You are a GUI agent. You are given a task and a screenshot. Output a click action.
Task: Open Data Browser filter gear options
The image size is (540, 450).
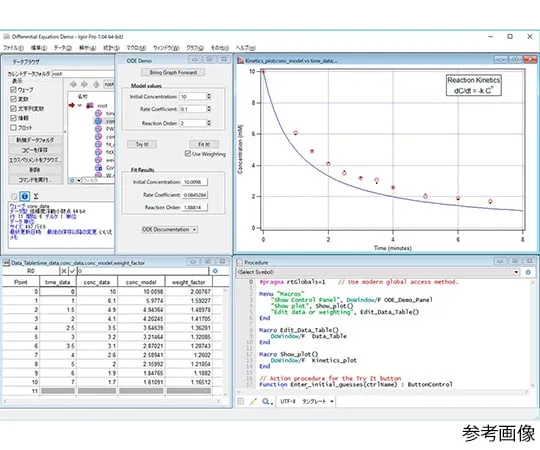tap(72, 180)
